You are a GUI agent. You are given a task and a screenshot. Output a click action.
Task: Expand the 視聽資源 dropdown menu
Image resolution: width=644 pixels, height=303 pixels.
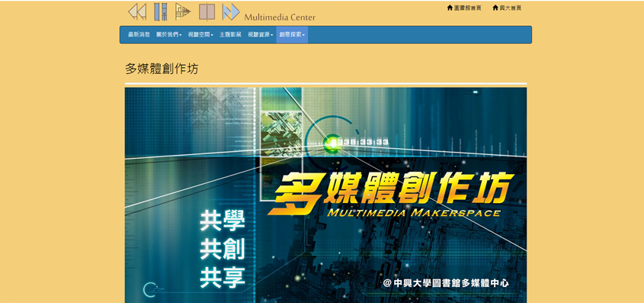pyautogui.click(x=261, y=35)
